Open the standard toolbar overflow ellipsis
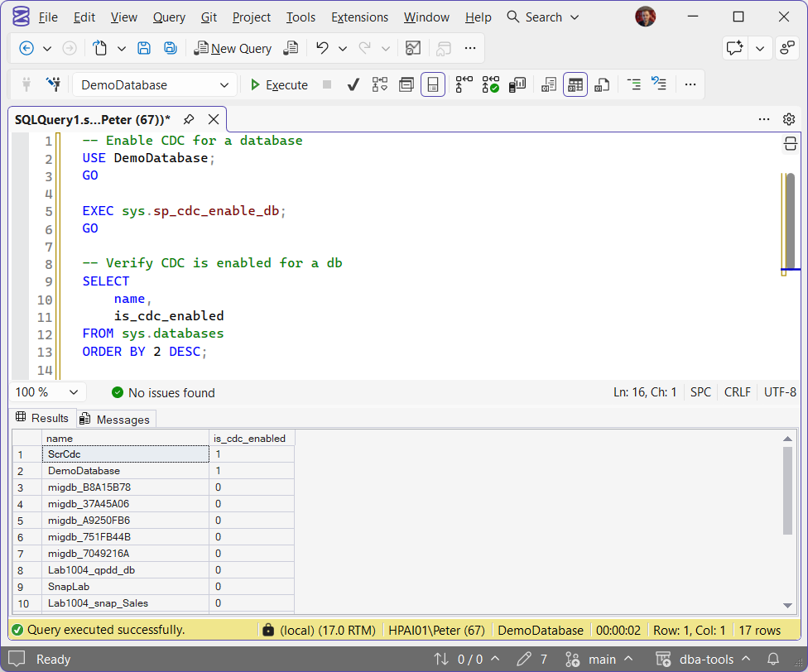The image size is (808, 672). click(470, 48)
